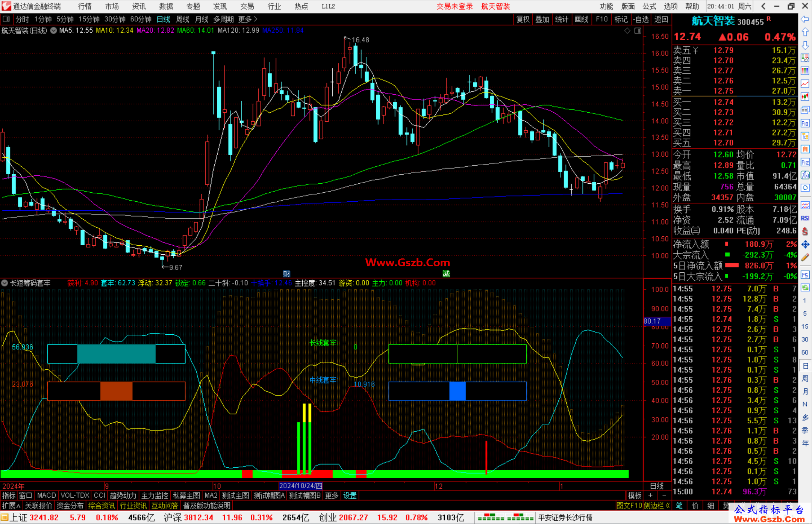The height and width of the screenshot is (524, 812).
Task: Select 月 monthly period in sidebar
Action: 805,391
